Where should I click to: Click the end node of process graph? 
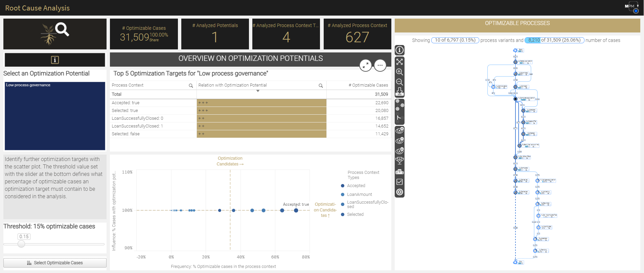pyautogui.click(x=515, y=262)
